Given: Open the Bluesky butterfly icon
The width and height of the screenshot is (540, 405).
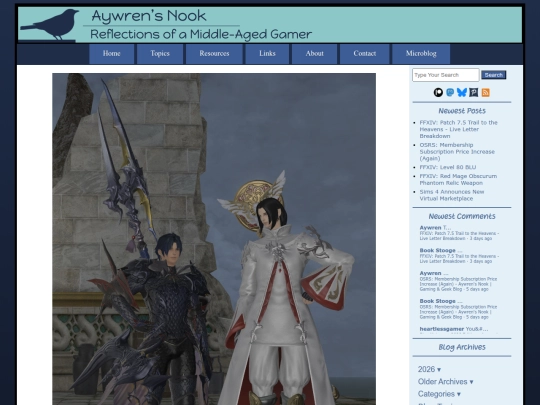Looking at the screenshot, I should pos(462,92).
